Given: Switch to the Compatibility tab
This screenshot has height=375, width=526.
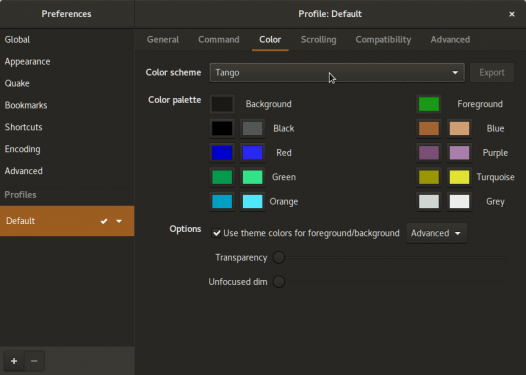Looking at the screenshot, I should (x=383, y=40).
